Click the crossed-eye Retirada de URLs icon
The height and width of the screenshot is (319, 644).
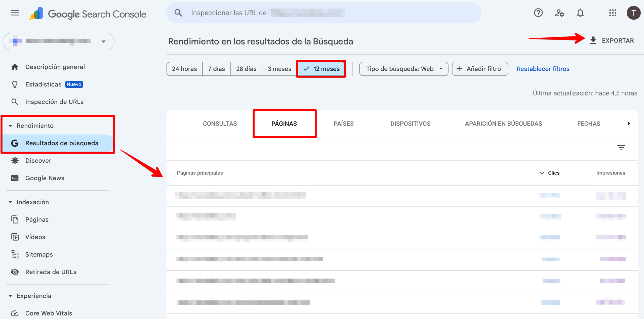point(15,272)
